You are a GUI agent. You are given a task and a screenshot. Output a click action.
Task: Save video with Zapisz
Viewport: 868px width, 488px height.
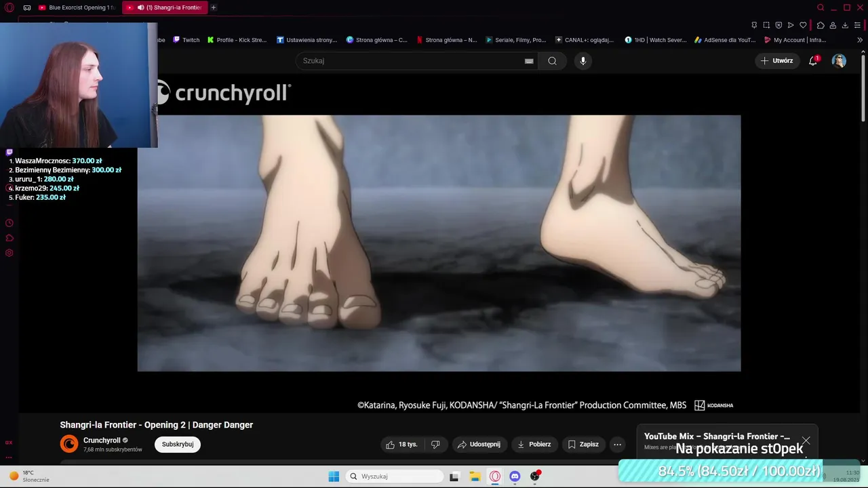(583, 444)
